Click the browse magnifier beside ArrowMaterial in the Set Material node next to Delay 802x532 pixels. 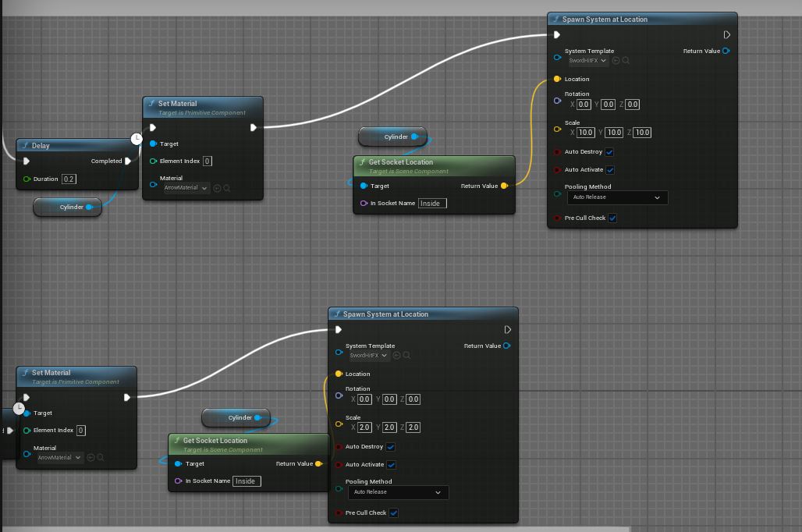(x=227, y=188)
